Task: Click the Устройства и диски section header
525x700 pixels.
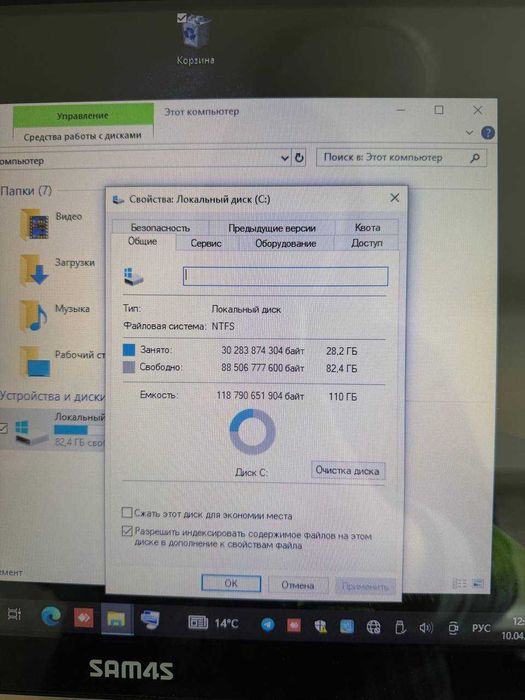Action: pos(52,396)
